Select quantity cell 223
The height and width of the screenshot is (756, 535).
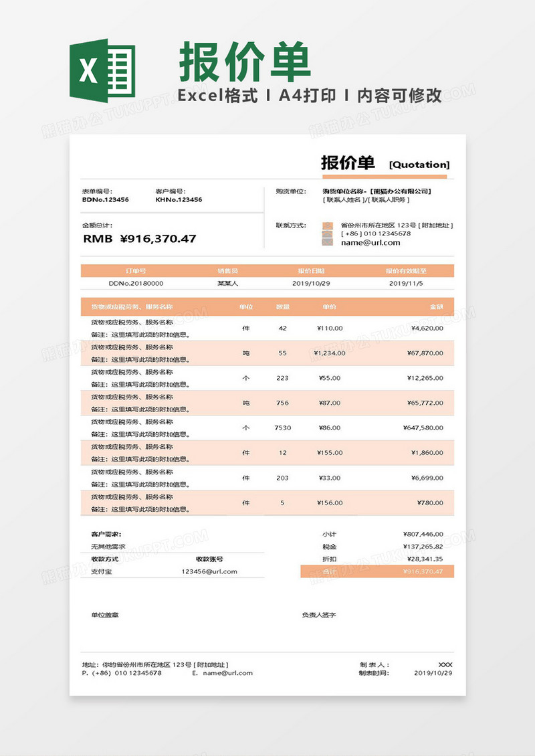coord(282,379)
